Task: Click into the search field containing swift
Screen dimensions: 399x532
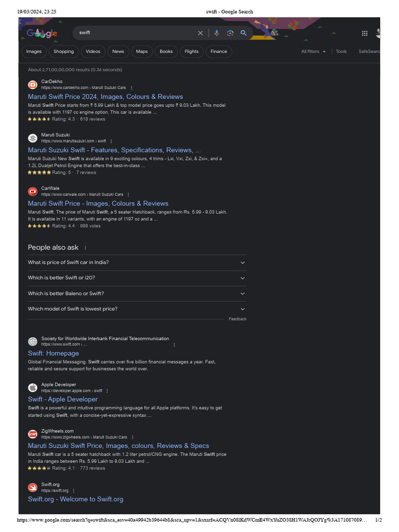Action: 136,33
